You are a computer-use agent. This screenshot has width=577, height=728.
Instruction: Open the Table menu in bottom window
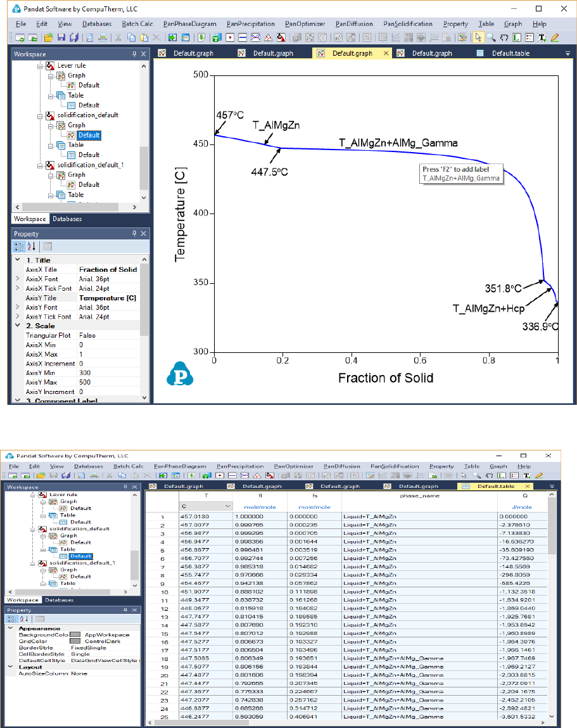472,466
